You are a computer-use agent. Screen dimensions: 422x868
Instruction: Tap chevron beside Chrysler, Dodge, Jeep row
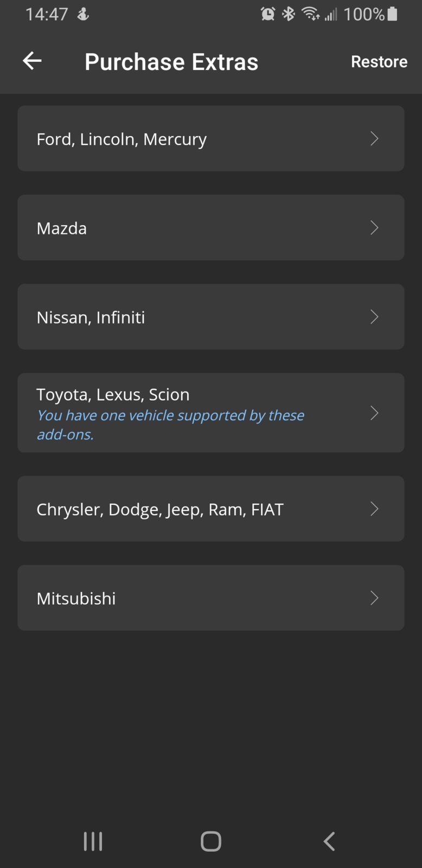tap(374, 509)
